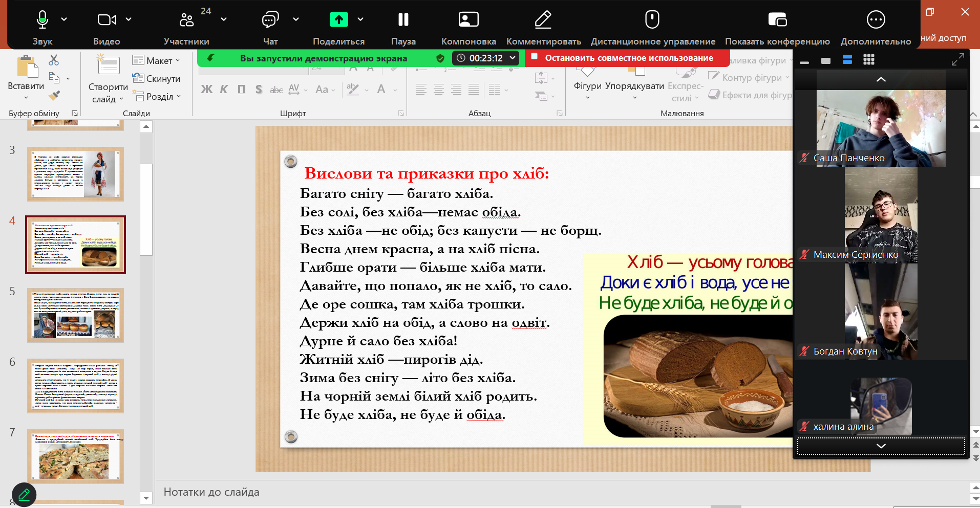Stop sharing with Остановить совместное использование
Viewport: 980px width, 508px height.
[628, 58]
